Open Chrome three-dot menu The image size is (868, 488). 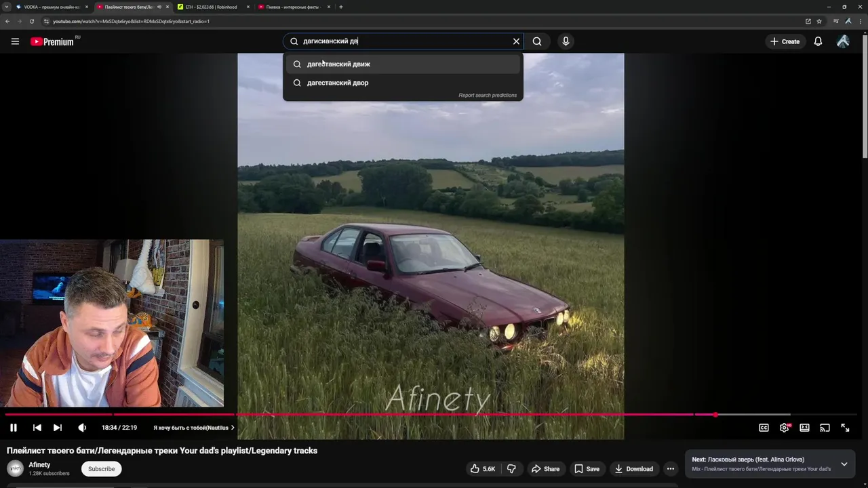click(859, 21)
